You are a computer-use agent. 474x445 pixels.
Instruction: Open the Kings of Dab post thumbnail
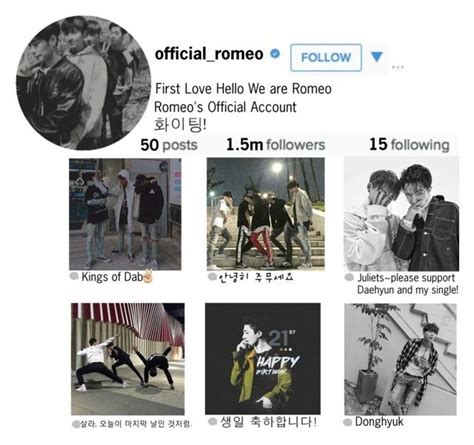click(x=125, y=214)
